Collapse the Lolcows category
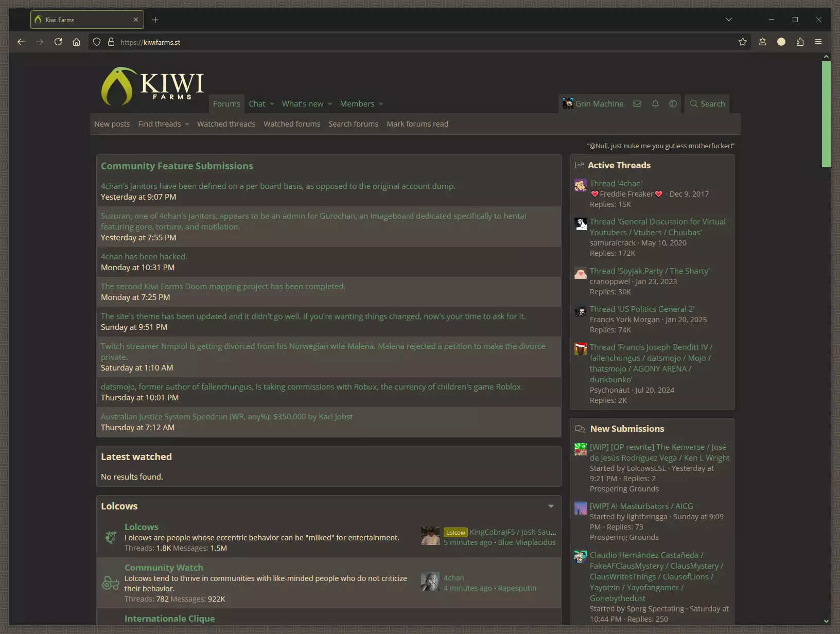Image resolution: width=840 pixels, height=634 pixels. tap(551, 506)
